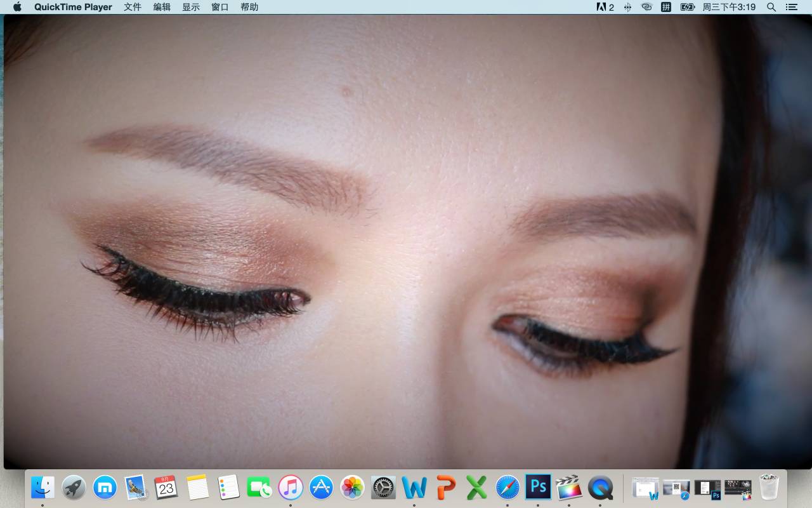Open Spotlight search in the menu bar

(771, 7)
